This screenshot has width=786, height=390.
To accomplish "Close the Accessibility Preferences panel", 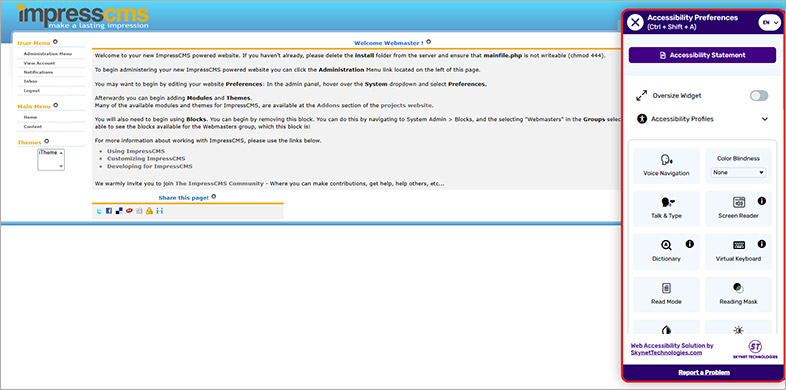I will (635, 22).
